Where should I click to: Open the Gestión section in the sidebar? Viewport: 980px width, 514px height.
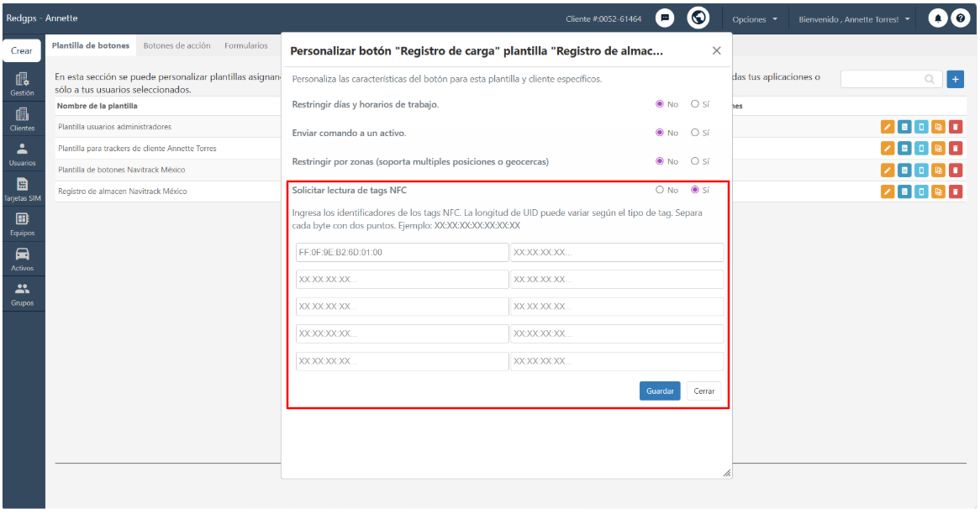(22, 84)
